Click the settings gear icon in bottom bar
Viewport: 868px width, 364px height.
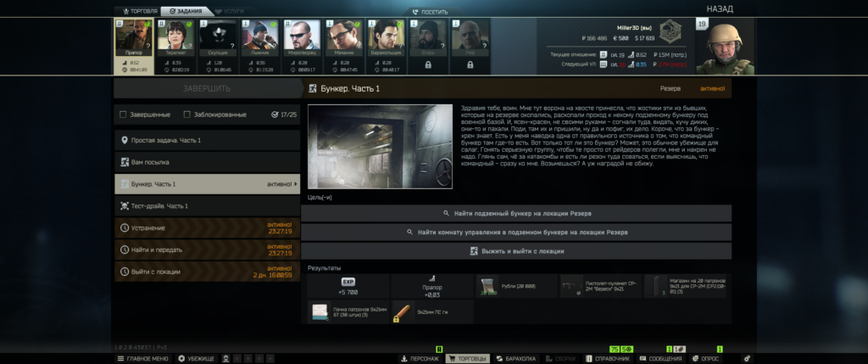tap(747, 359)
